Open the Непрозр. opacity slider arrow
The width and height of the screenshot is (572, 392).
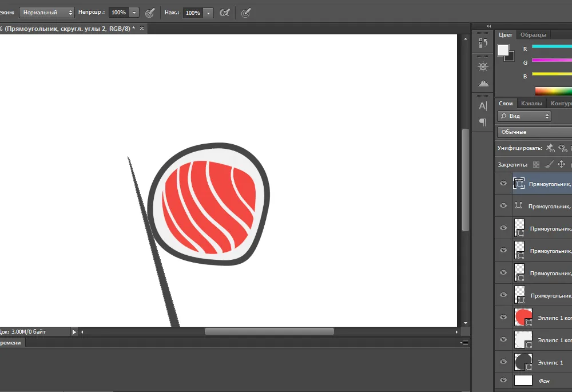(x=134, y=13)
